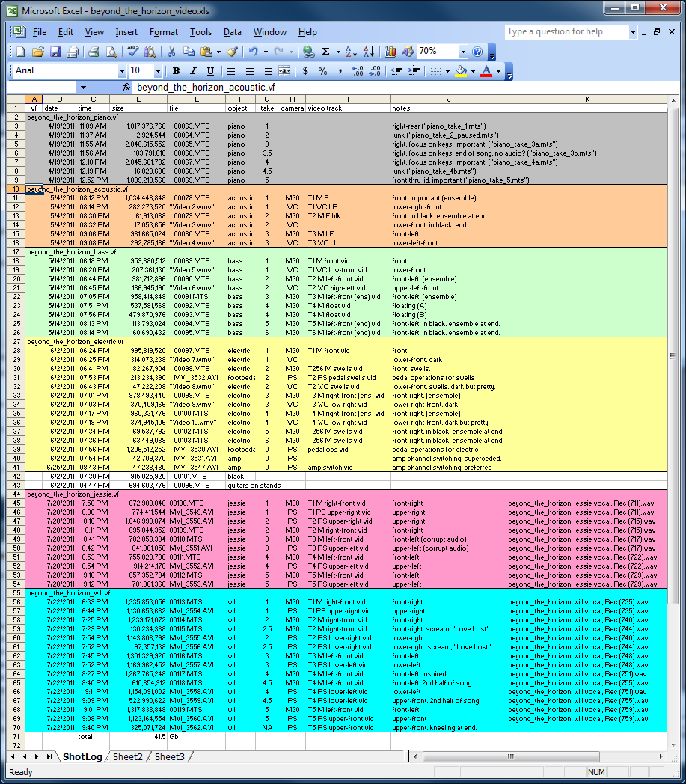Click the horizontal scrollbar thumb
This screenshot has width=686, height=784.
pos(511,756)
